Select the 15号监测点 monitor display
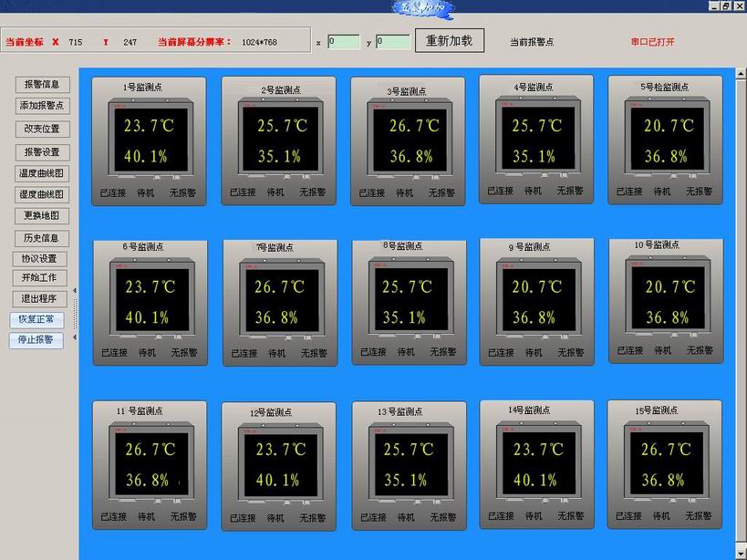Image resolution: width=747 pixels, height=560 pixels. coord(667,462)
